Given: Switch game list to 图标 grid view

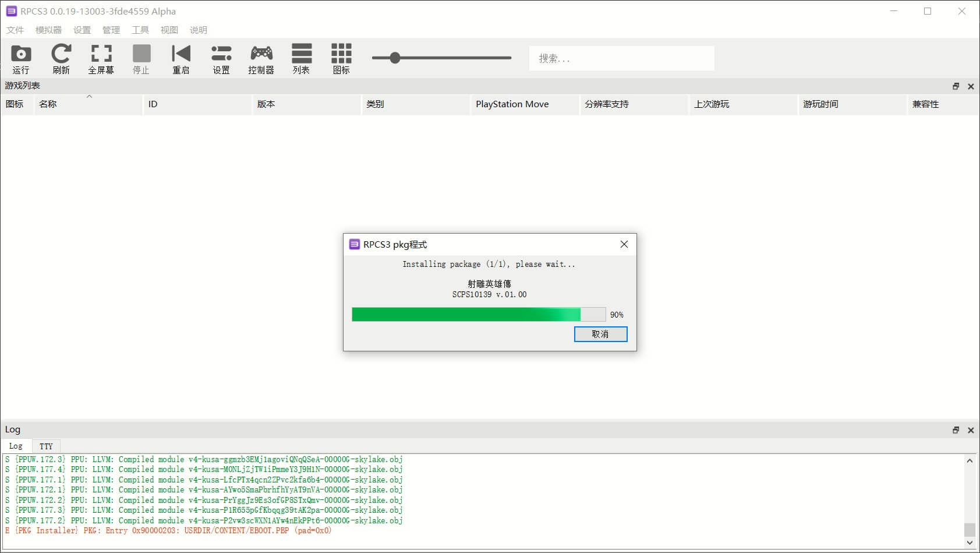Looking at the screenshot, I should tap(341, 58).
